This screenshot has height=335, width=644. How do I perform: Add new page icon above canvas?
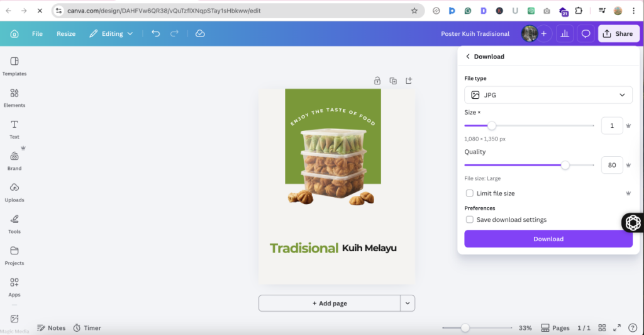[x=409, y=81]
